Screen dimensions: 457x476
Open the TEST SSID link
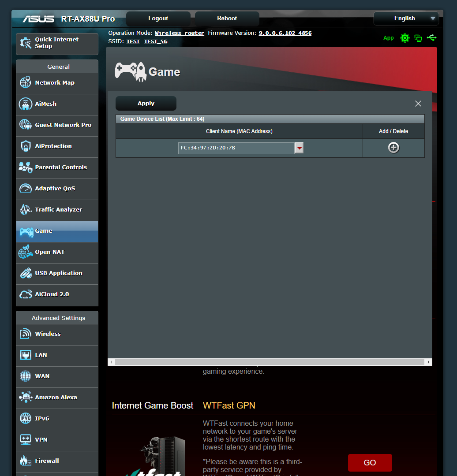(x=133, y=41)
